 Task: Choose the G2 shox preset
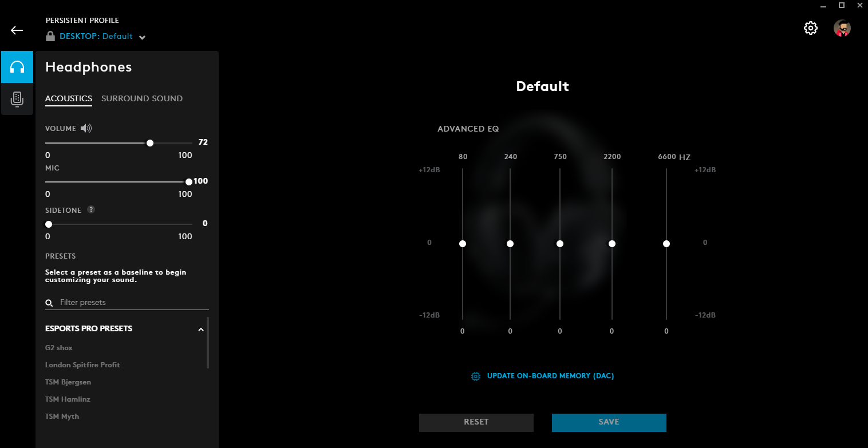[x=59, y=348]
